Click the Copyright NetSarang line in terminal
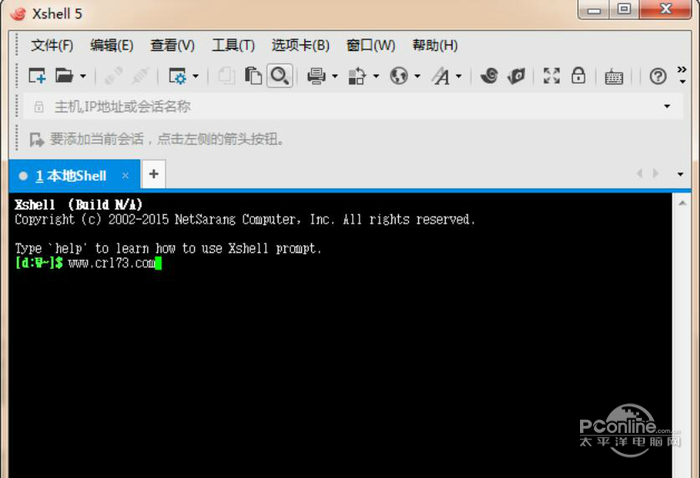 click(245, 219)
